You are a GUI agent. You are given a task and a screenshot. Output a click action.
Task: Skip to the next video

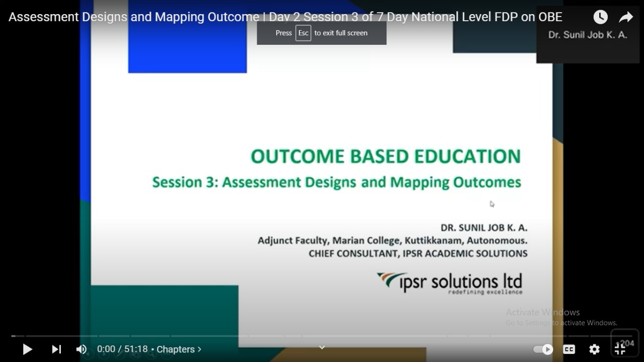56,349
